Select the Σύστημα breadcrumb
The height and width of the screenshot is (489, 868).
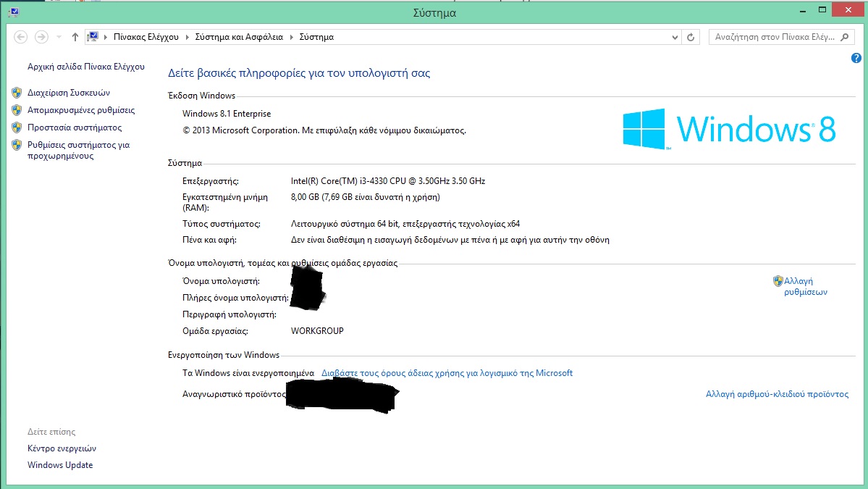point(316,37)
